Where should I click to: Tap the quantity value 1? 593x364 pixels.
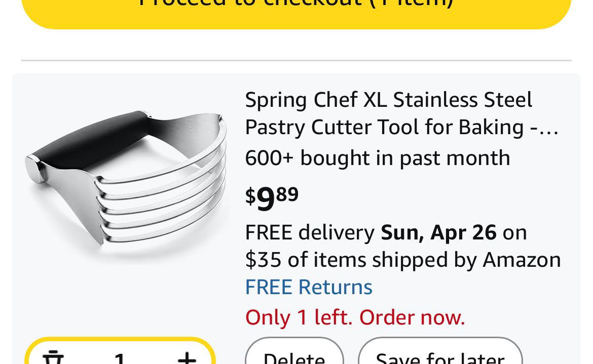click(120, 358)
